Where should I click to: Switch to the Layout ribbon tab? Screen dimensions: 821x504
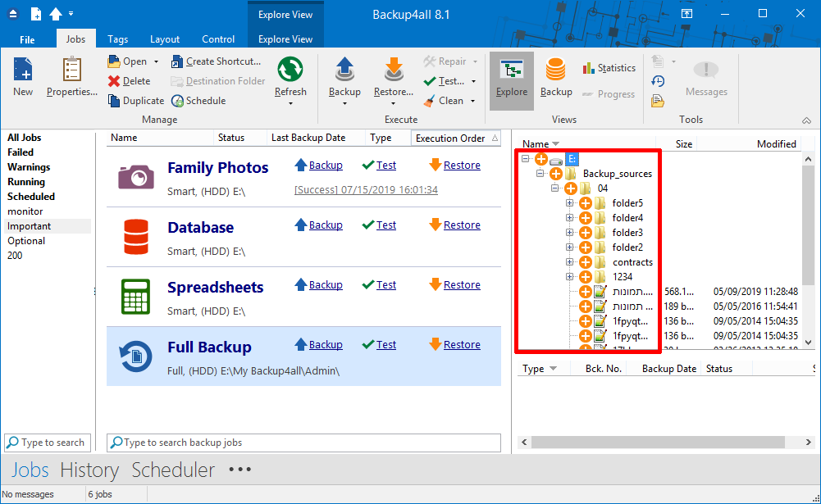point(165,39)
